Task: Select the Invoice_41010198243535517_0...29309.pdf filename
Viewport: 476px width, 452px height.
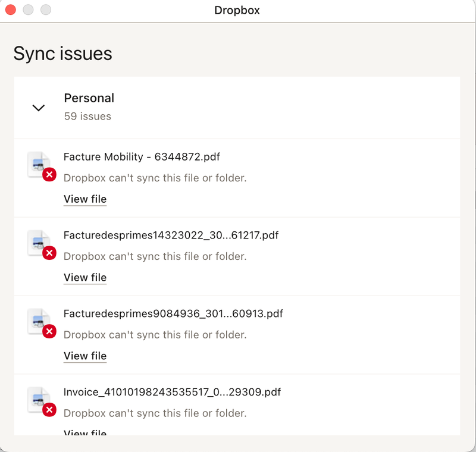Action: [172, 393]
